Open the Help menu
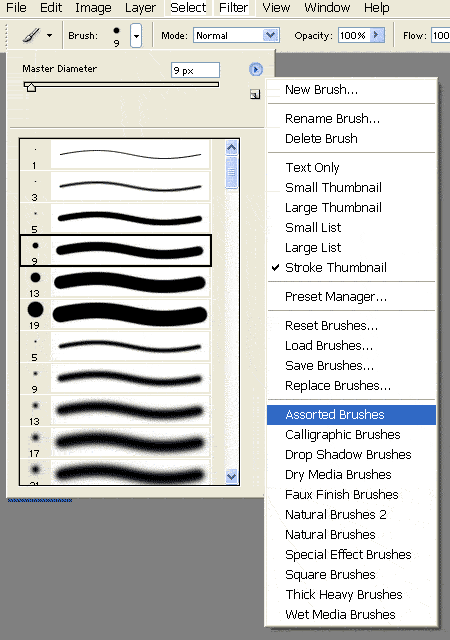 pos(376,8)
